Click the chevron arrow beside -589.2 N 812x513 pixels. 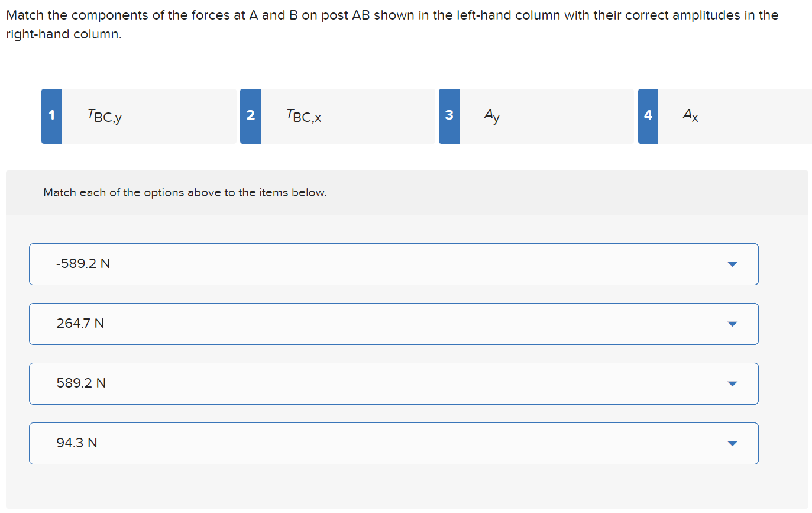732,264
